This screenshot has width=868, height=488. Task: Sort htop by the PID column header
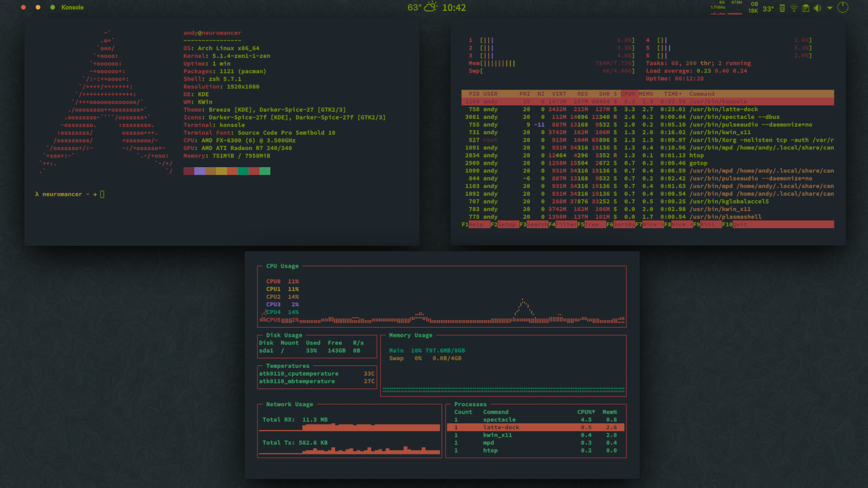tap(474, 94)
